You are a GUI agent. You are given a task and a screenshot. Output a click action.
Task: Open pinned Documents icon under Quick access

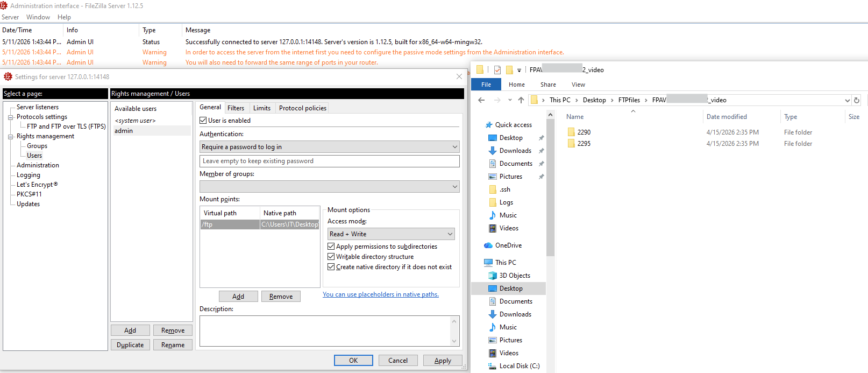(x=492, y=164)
